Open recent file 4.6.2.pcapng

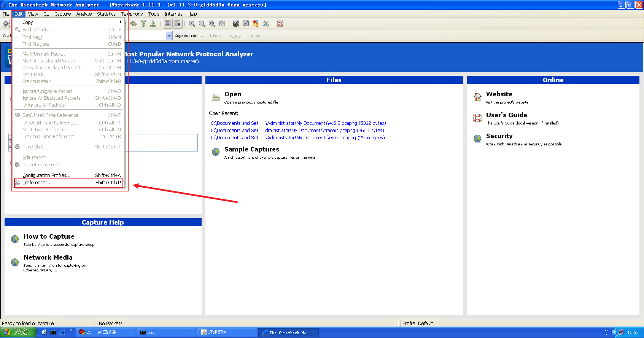click(298, 123)
